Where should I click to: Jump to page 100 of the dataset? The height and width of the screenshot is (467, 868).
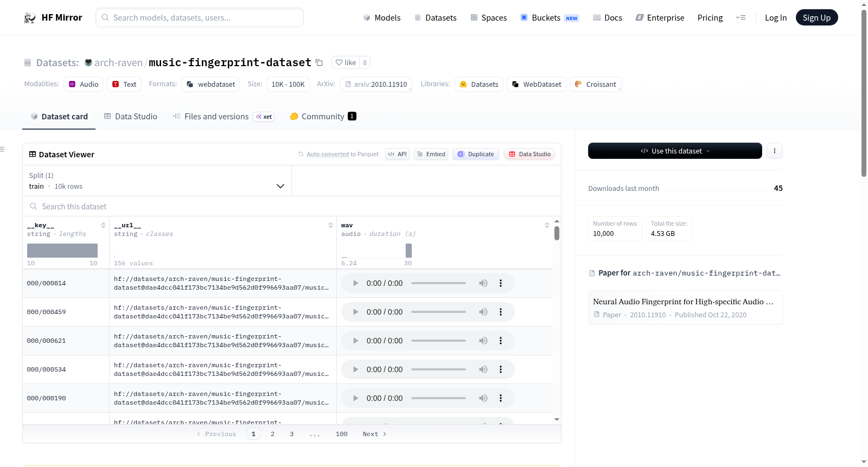point(342,434)
